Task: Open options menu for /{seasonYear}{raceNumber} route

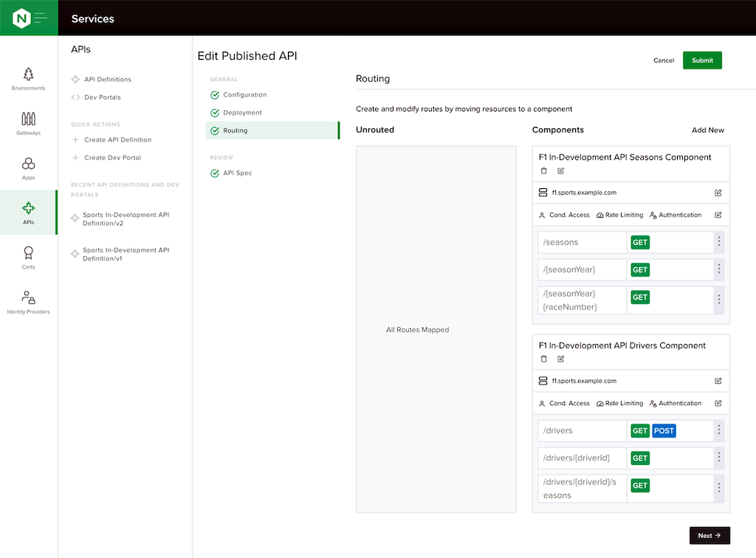Action: (719, 300)
